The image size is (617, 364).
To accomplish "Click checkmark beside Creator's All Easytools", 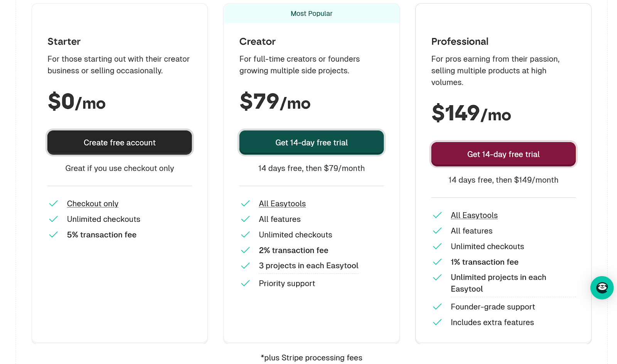I will pos(245,203).
